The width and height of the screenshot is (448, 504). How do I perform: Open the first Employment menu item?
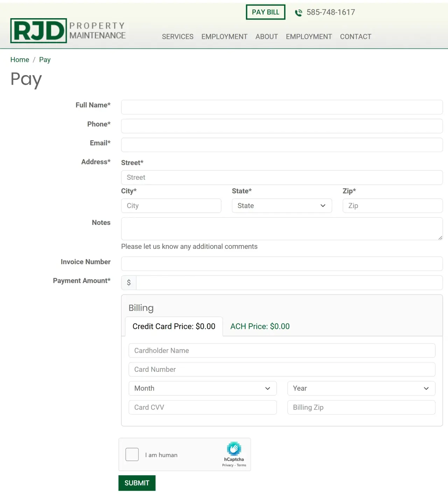tap(224, 37)
